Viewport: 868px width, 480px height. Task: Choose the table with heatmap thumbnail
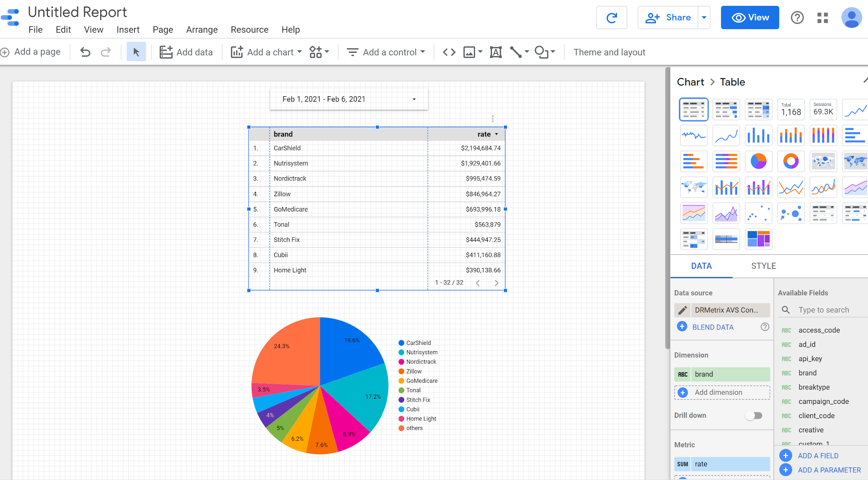[x=758, y=110]
